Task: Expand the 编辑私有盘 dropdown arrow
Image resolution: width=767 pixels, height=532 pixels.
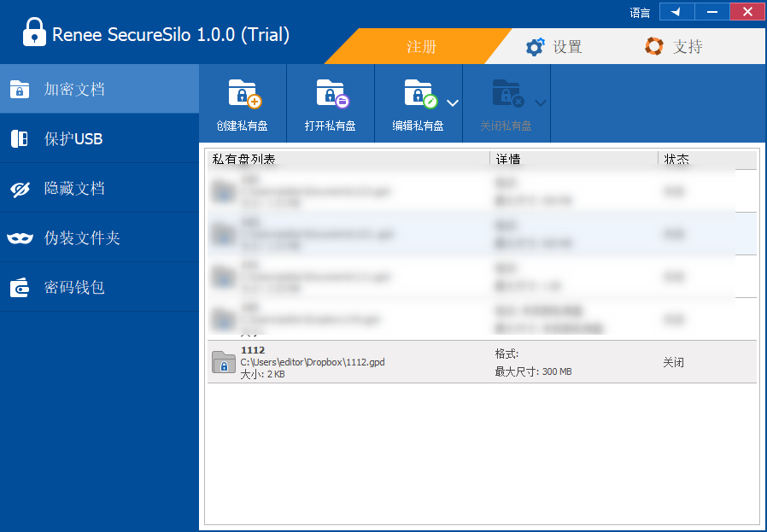Action: (x=453, y=102)
